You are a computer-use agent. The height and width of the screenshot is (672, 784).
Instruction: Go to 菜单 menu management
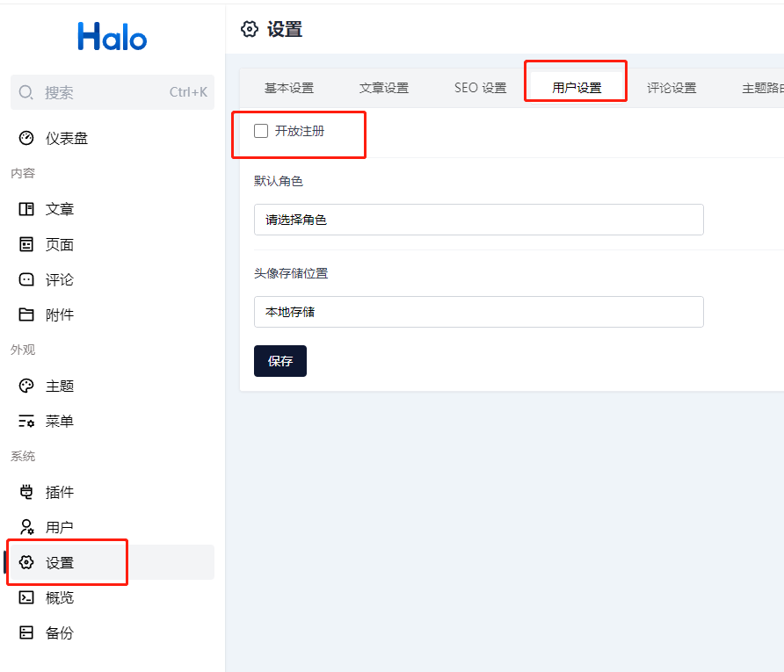(x=60, y=421)
